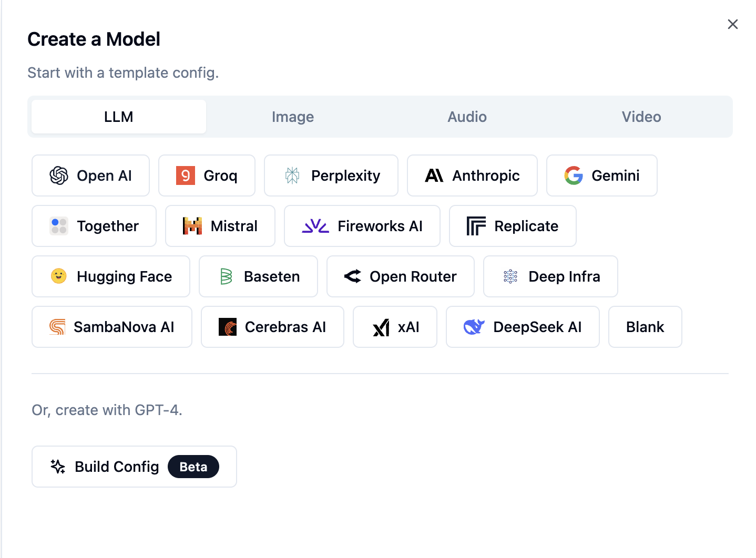
Task: Go to the Video tab
Action: click(x=641, y=117)
